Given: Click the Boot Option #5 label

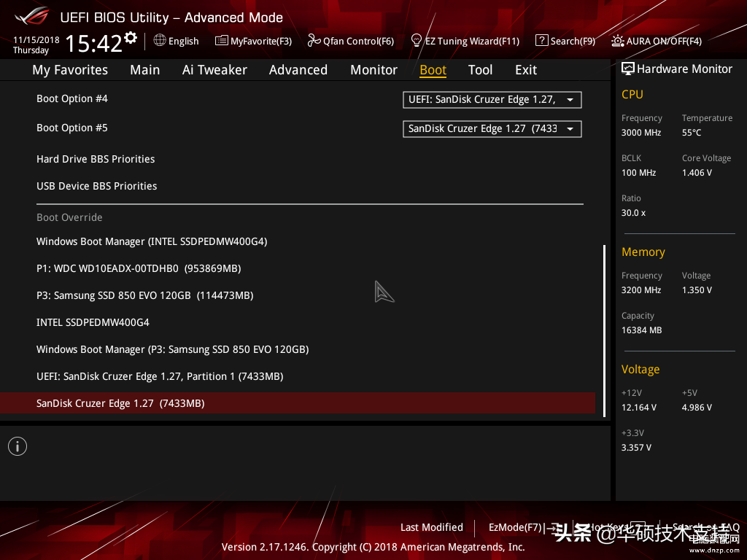Looking at the screenshot, I should [72, 128].
